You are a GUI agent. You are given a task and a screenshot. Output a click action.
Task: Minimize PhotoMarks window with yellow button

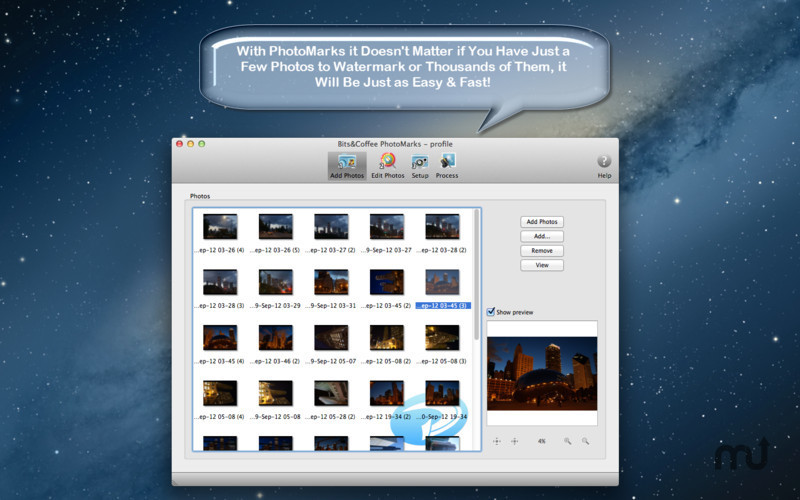click(190, 144)
